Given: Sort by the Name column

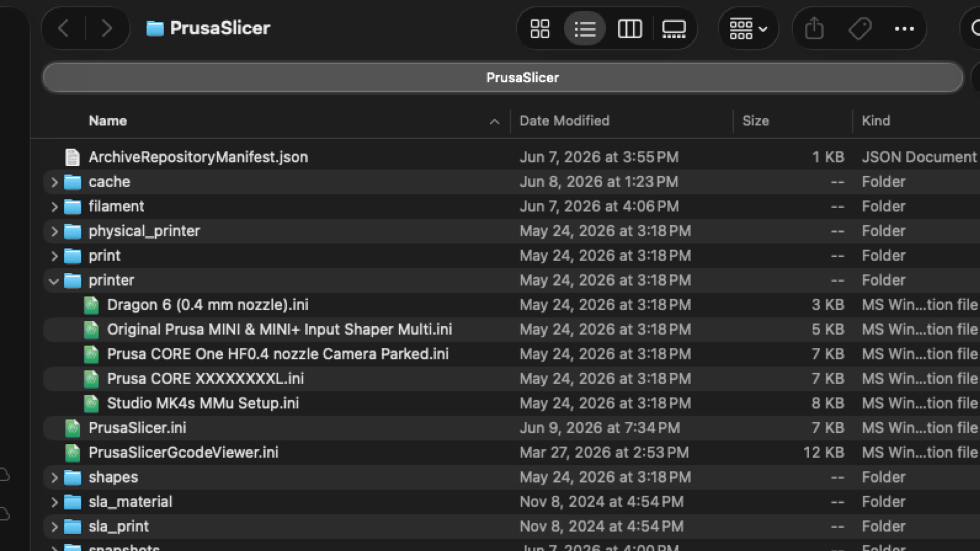Looking at the screenshot, I should click(x=108, y=121).
